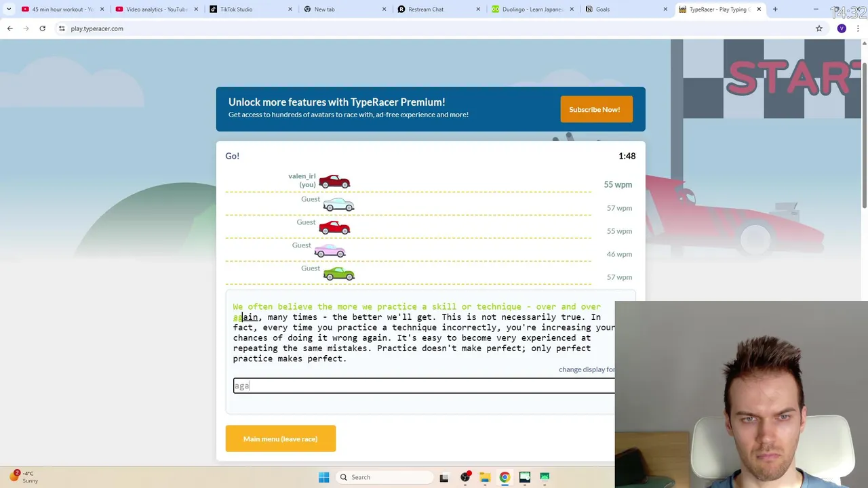The height and width of the screenshot is (488, 868).
Task: Open Google Chrome from the taskbar
Action: click(505, 477)
